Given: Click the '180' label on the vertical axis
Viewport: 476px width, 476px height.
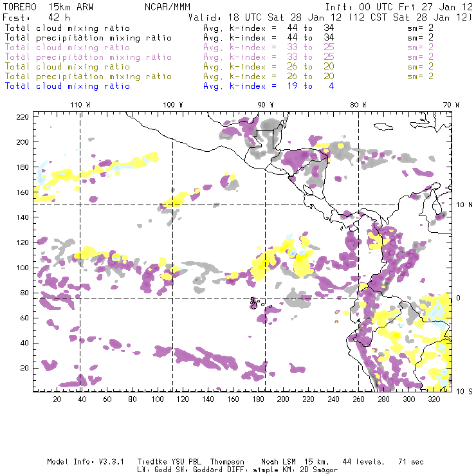Looking at the screenshot, I should [23, 167].
